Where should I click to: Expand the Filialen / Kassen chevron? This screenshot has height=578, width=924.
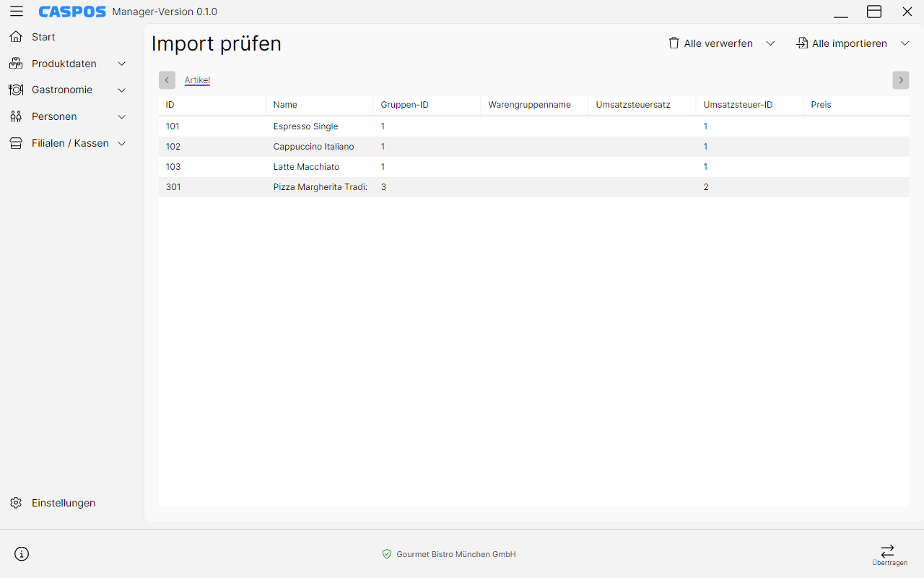click(121, 143)
